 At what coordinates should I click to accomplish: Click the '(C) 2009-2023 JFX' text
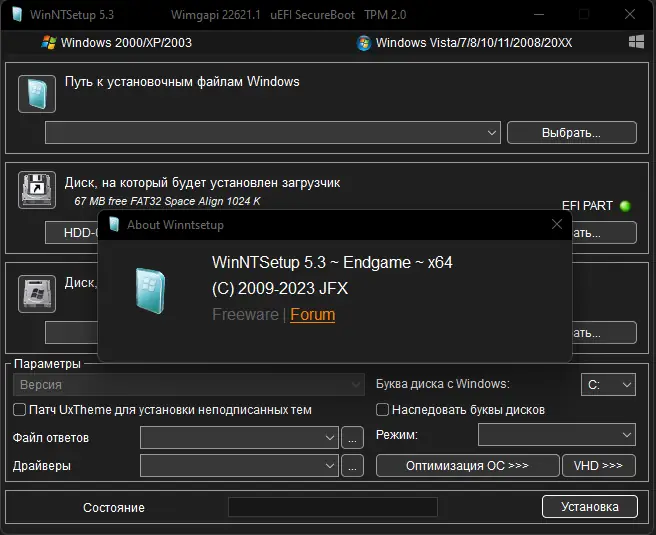(x=280, y=289)
